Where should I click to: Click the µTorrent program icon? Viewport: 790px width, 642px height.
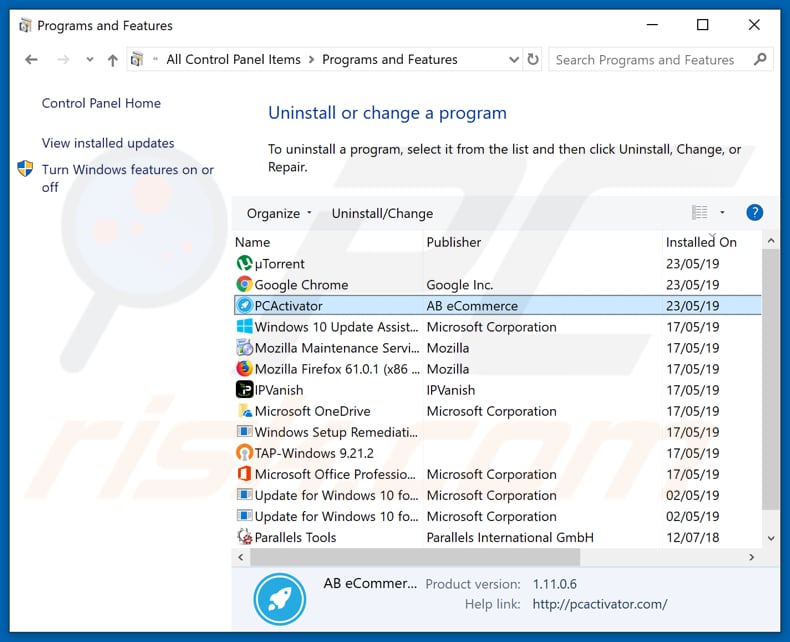coord(244,263)
